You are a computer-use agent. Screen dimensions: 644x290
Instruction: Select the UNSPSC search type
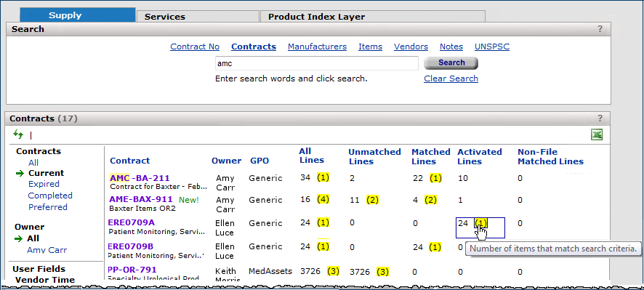(492, 47)
